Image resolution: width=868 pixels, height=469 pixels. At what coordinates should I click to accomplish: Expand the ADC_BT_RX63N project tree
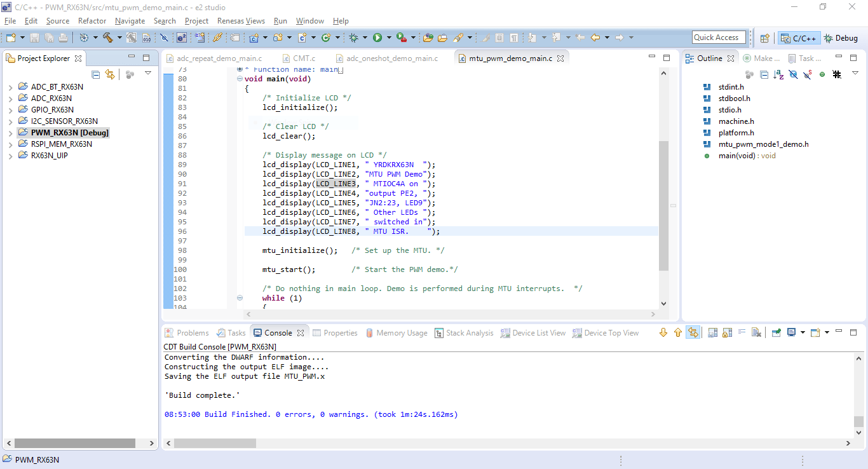pyautogui.click(x=11, y=87)
